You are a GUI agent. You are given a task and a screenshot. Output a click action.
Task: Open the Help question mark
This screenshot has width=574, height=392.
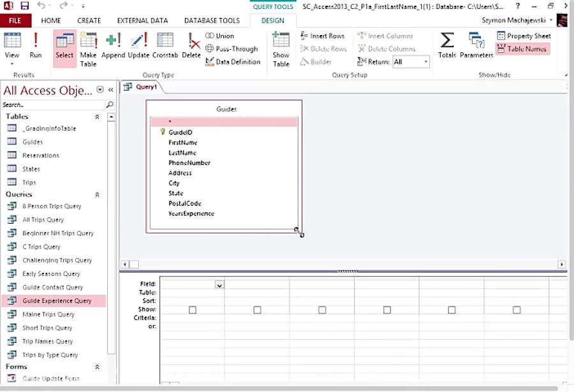[x=518, y=6]
